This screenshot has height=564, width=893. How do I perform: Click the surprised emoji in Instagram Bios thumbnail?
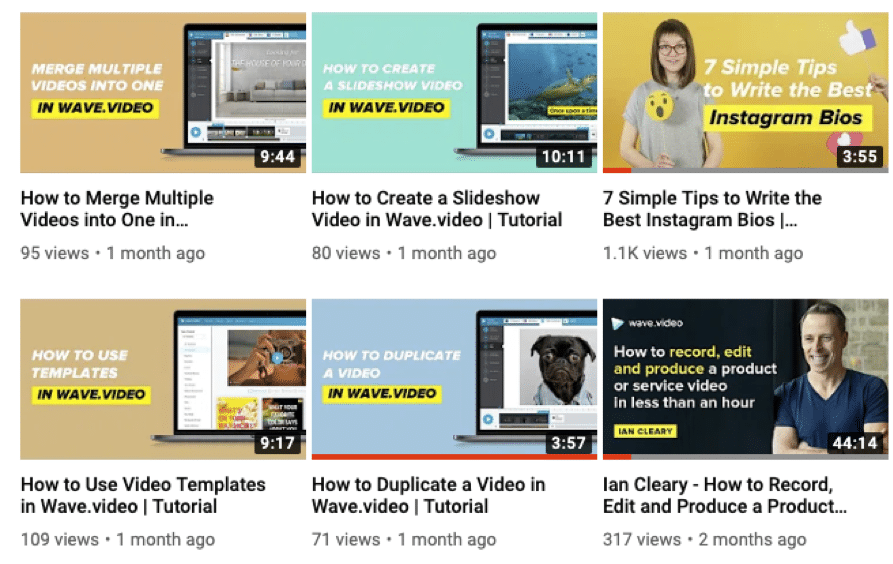(660, 105)
